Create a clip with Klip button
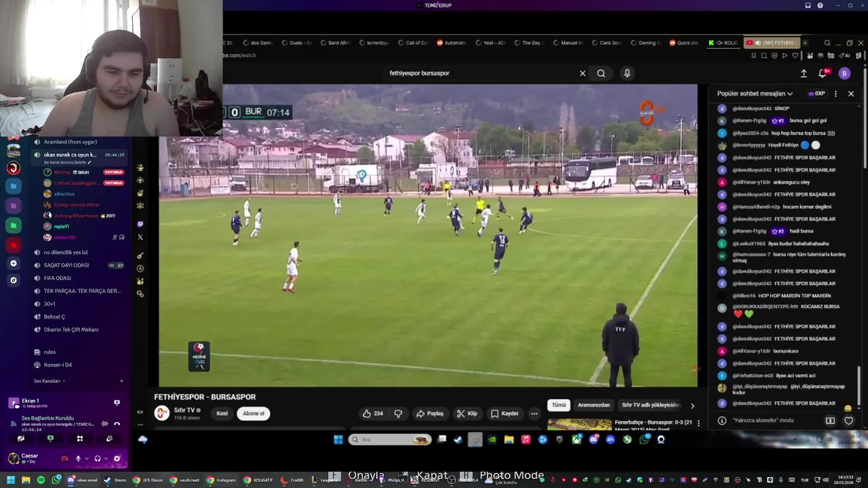The height and width of the screenshot is (488, 868). pos(467,413)
